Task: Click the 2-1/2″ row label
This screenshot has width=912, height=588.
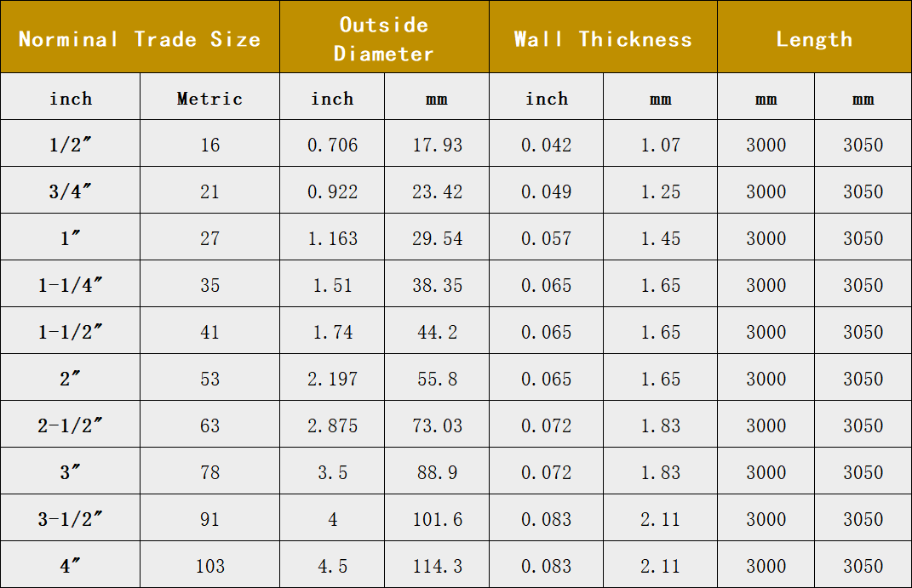Action: (x=71, y=425)
